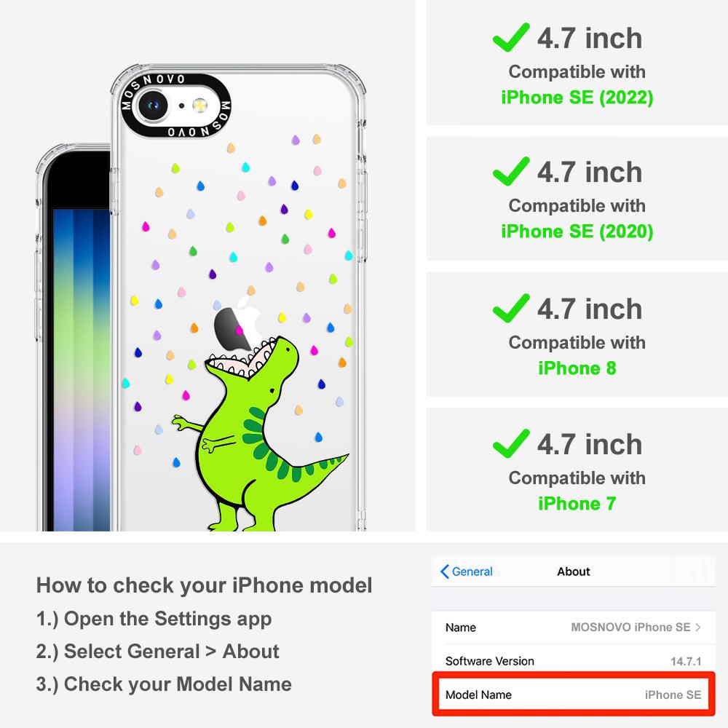Click the About header title

[574, 571]
